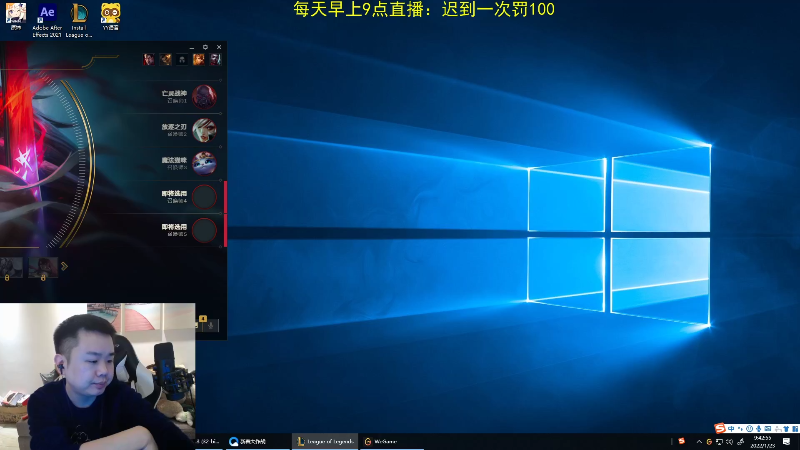Expand hidden system tray icons
Image resolution: width=800 pixels, height=450 pixels.
699,442
